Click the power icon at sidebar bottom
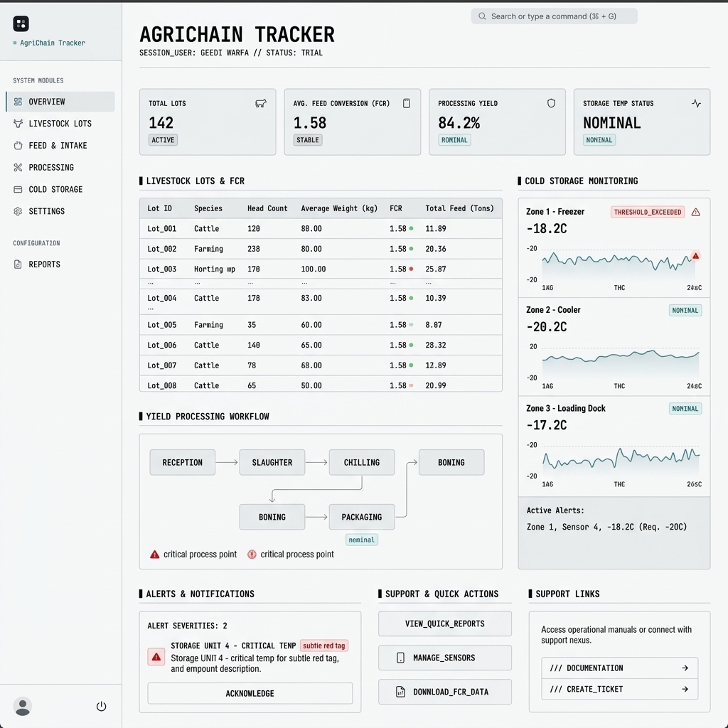 point(101,707)
